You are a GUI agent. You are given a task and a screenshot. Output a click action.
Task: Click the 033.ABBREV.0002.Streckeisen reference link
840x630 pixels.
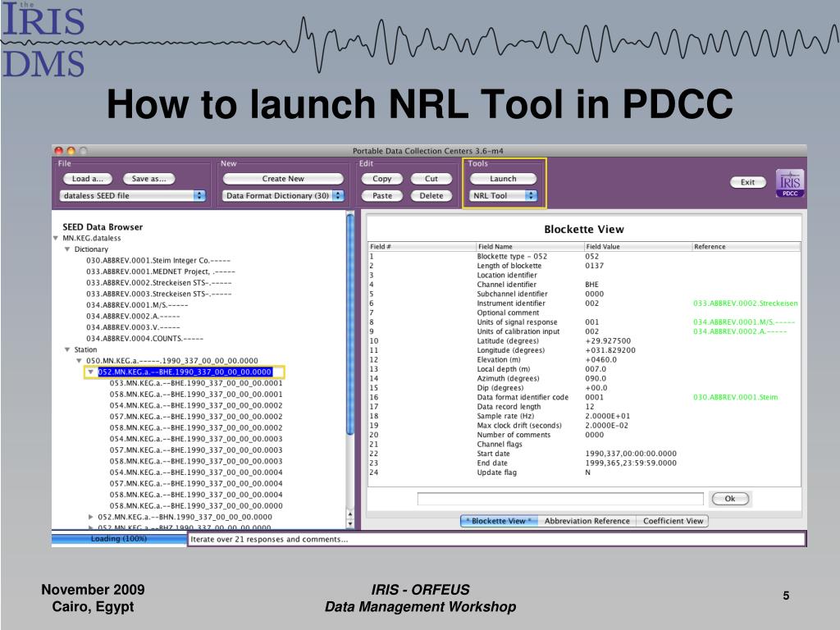(745, 304)
